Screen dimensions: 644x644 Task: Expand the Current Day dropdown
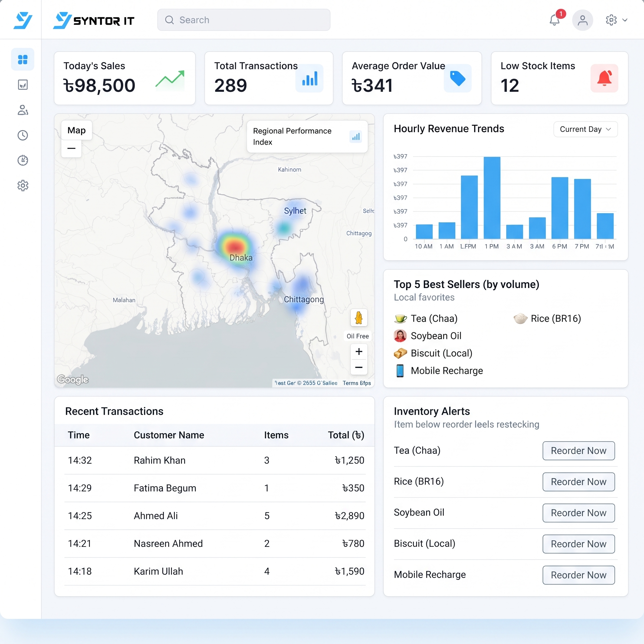tap(585, 129)
